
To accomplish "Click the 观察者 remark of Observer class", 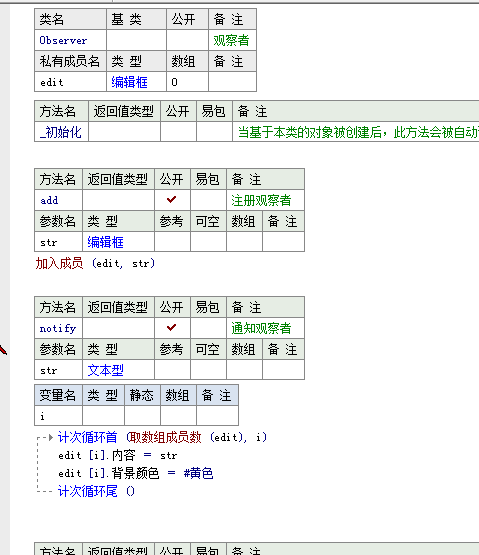I will point(232,40).
